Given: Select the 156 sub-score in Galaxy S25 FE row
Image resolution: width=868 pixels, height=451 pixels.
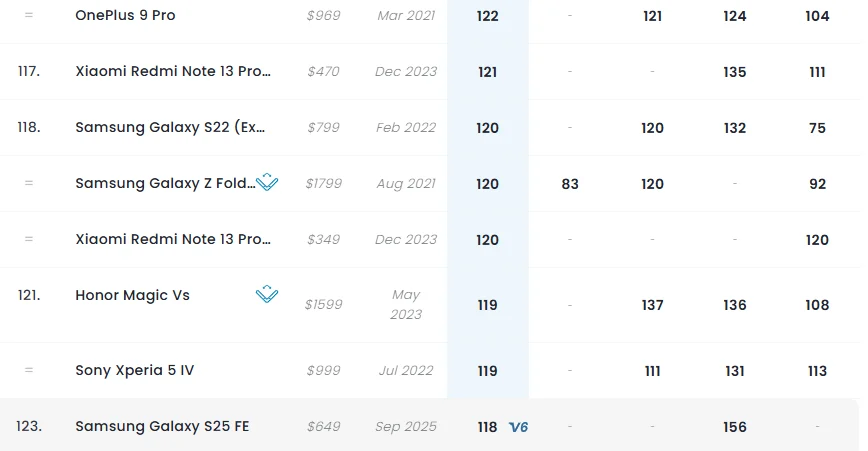Looking at the screenshot, I should click(735, 427).
